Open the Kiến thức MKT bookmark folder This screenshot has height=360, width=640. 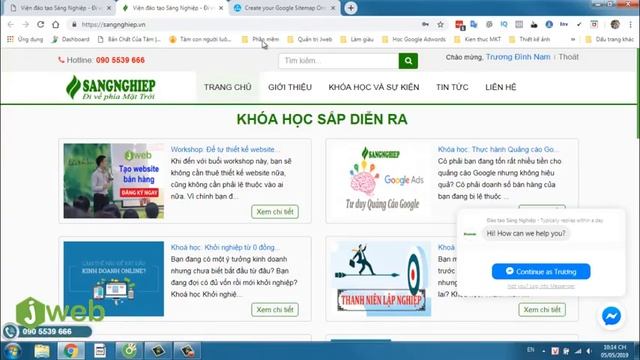pyautogui.click(x=478, y=40)
